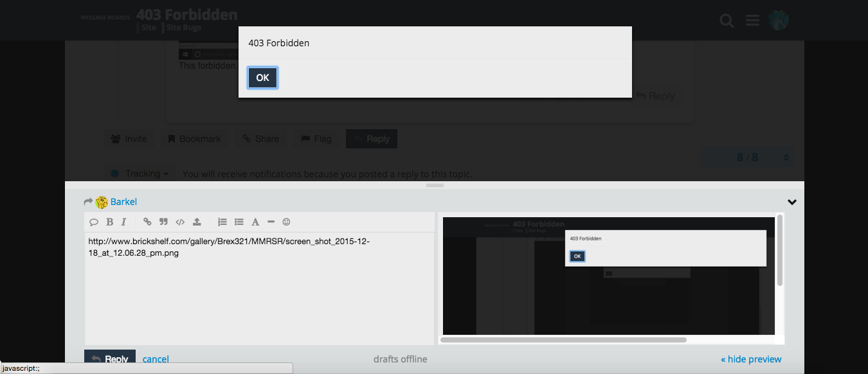868x374 pixels.
Task: Toggle bold formatting in the composer
Action: point(109,222)
